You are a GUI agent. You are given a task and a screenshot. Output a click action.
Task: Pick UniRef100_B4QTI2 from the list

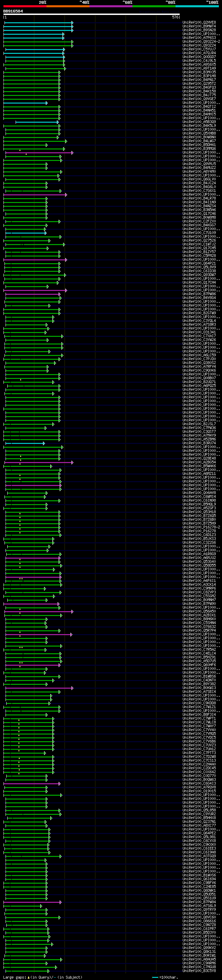click(x=199, y=106)
